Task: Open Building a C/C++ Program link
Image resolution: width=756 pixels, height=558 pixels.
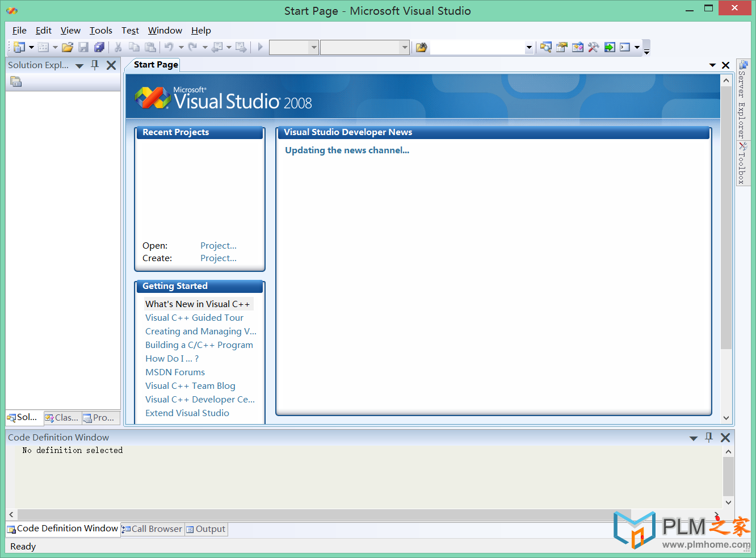Action: pos(199,345)
